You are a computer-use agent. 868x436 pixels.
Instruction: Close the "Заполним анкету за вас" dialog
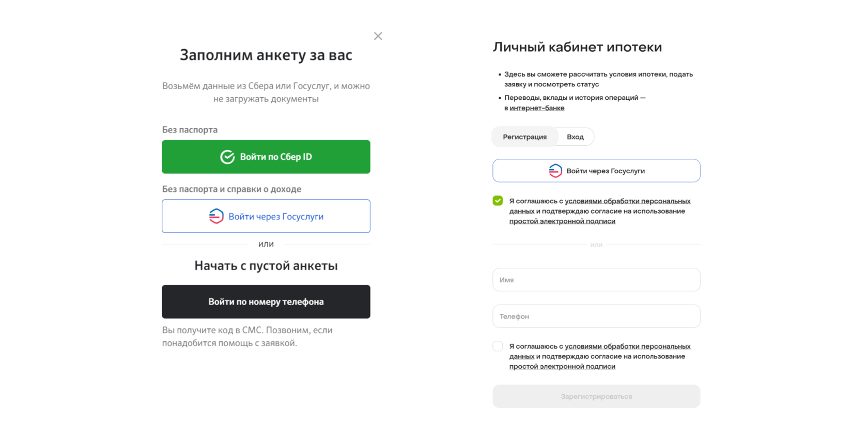[378, 36]
